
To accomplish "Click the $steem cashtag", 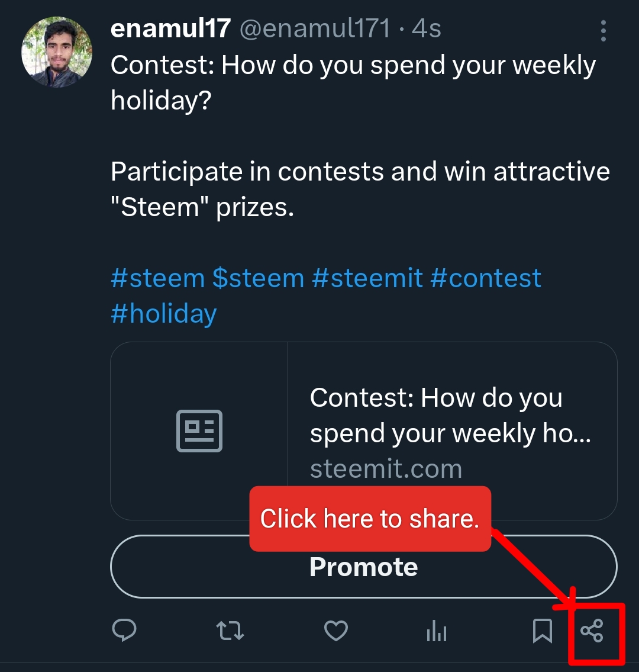I will pos(258,278).
